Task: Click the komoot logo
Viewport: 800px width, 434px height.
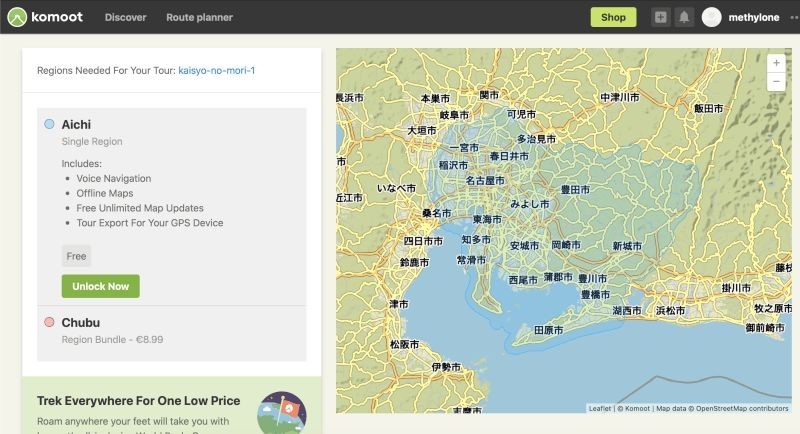Action: point(45,17)
